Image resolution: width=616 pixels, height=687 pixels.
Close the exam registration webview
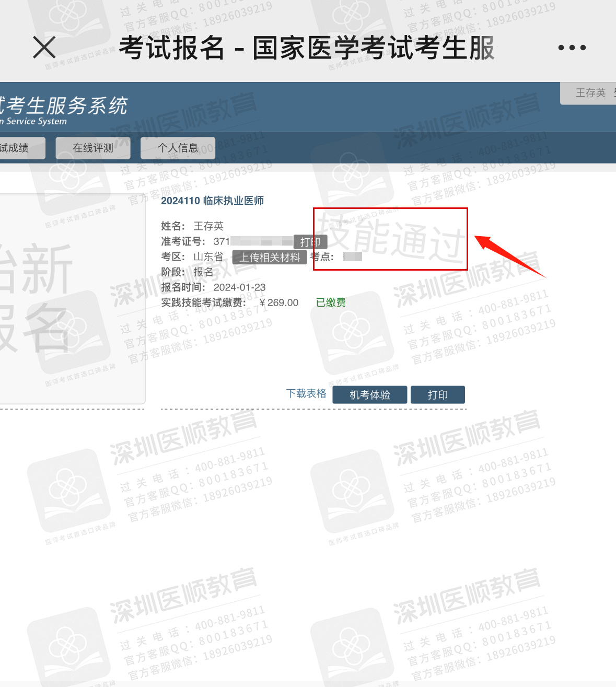pyautogui.click(x=44, y=48)
